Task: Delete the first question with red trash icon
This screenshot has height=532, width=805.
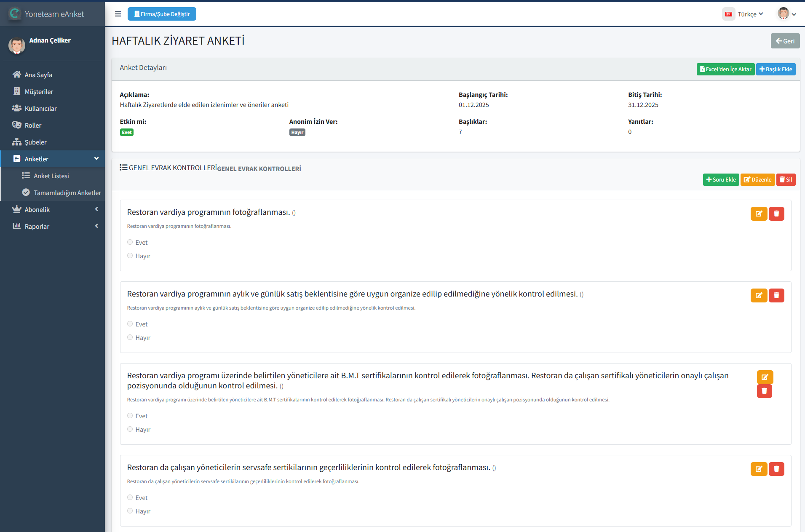Action: (776, 214)
